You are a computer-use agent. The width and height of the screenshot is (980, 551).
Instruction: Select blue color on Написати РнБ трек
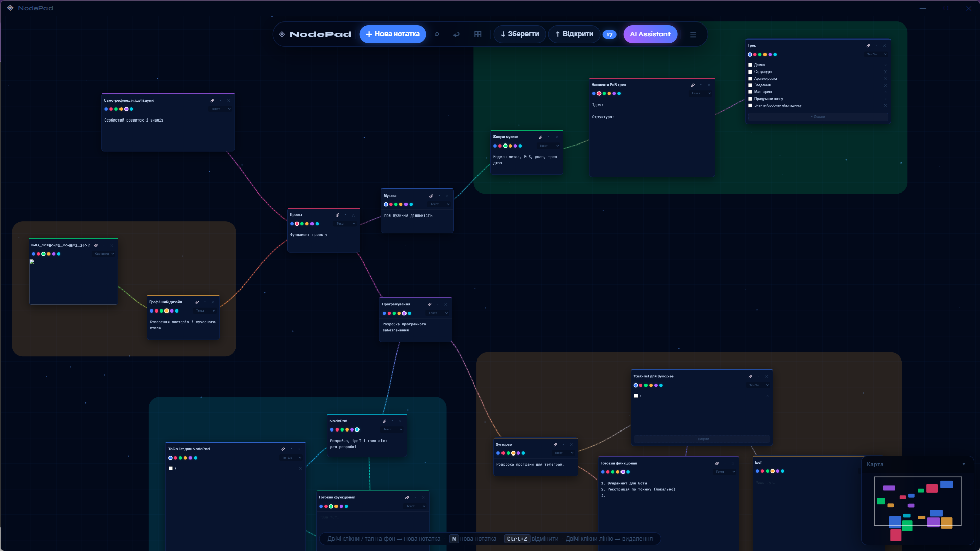594,94
